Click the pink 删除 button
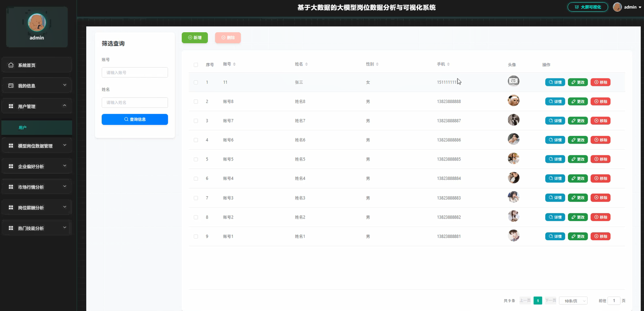644x311 pixels. [x=228, y=37]
